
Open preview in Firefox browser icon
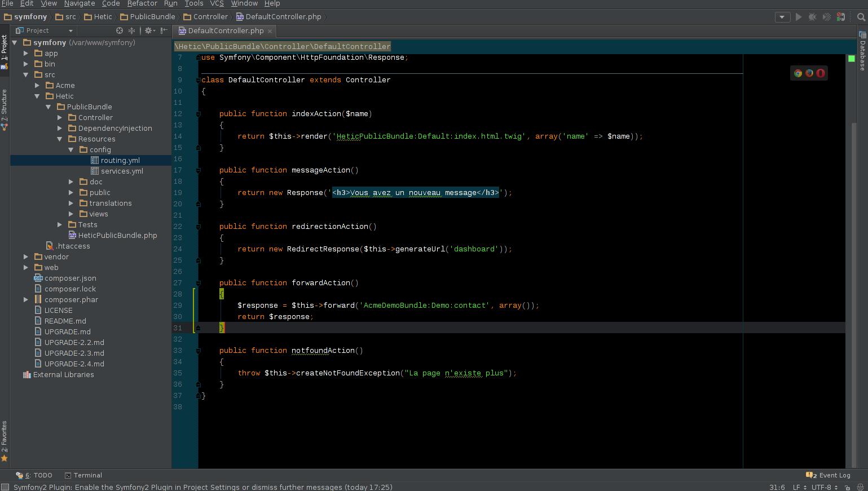809,73
